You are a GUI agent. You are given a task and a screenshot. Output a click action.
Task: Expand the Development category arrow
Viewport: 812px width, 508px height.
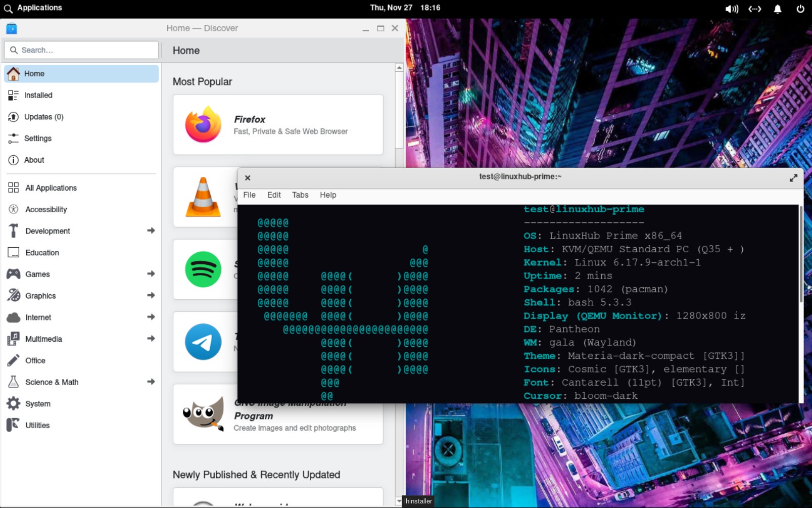click(151, 230)
